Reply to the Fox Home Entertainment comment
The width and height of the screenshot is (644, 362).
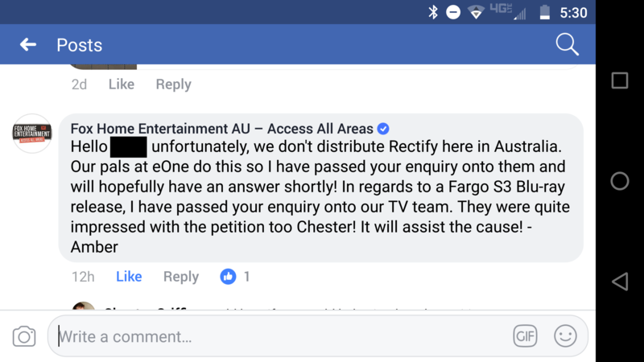pyautogui.click(x=180, y=277)
